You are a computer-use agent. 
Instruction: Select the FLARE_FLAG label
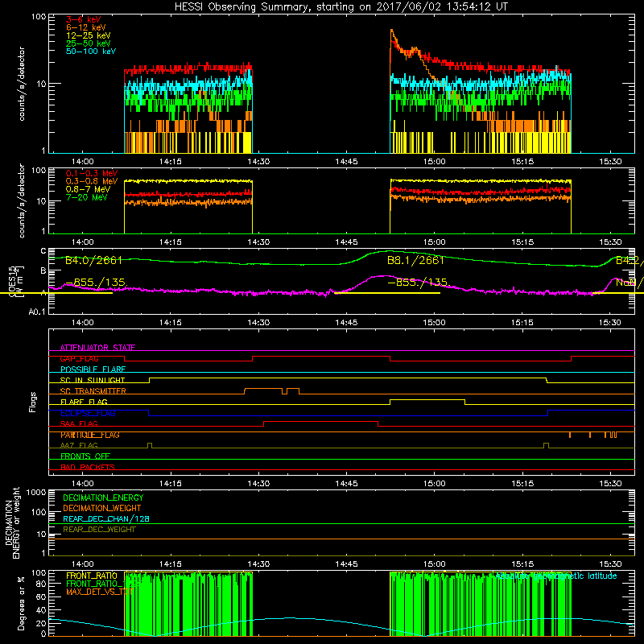(x=84, y=402)
